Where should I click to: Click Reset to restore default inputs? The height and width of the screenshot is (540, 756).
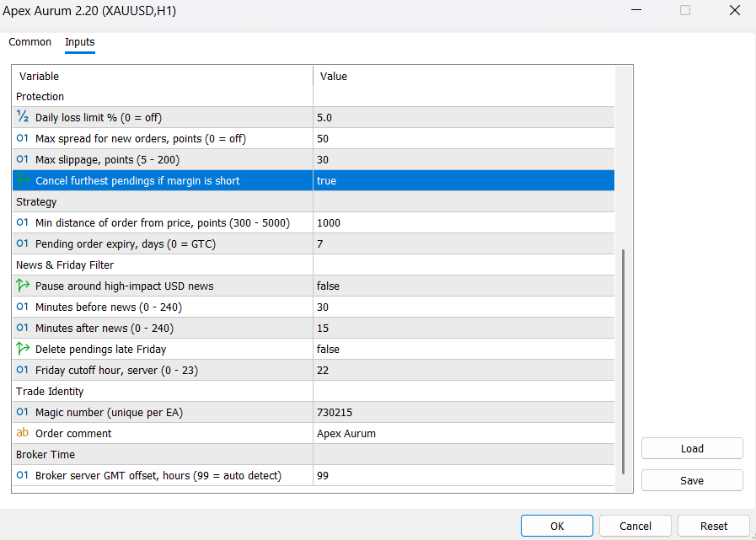714,526
